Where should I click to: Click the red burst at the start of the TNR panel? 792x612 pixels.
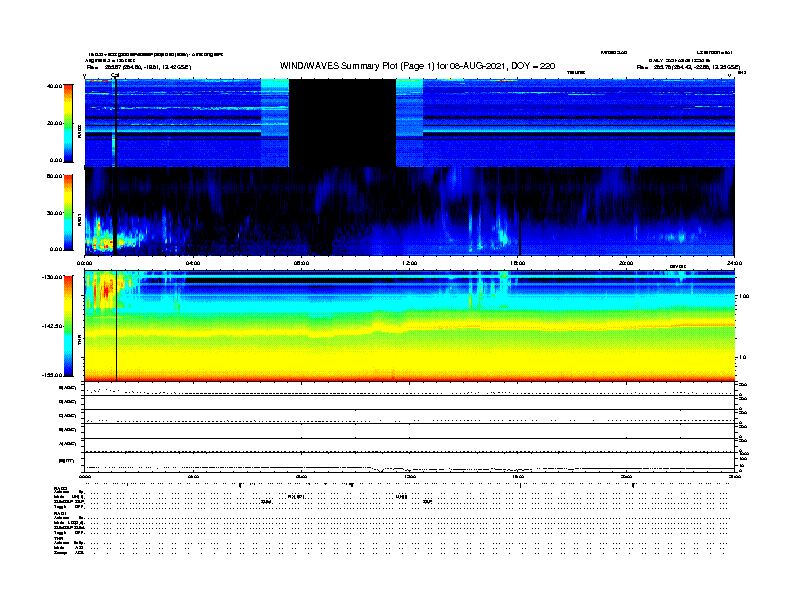coord(104,289)
